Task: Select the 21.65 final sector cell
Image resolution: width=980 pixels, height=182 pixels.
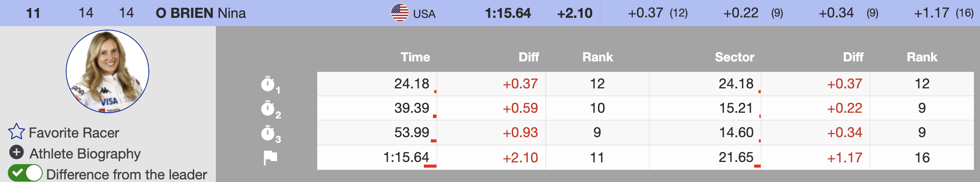Action: point(735,157)
